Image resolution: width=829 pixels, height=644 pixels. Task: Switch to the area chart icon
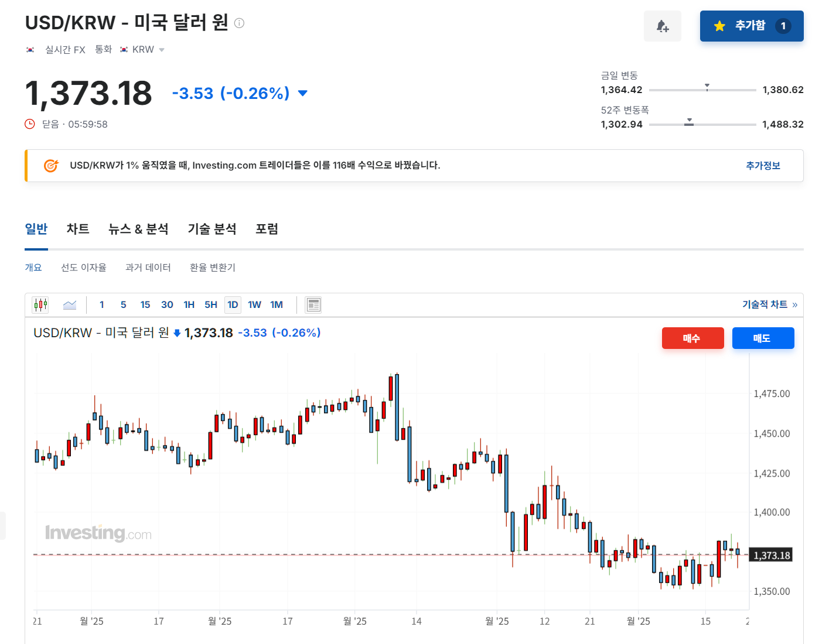tap(70, 304)
